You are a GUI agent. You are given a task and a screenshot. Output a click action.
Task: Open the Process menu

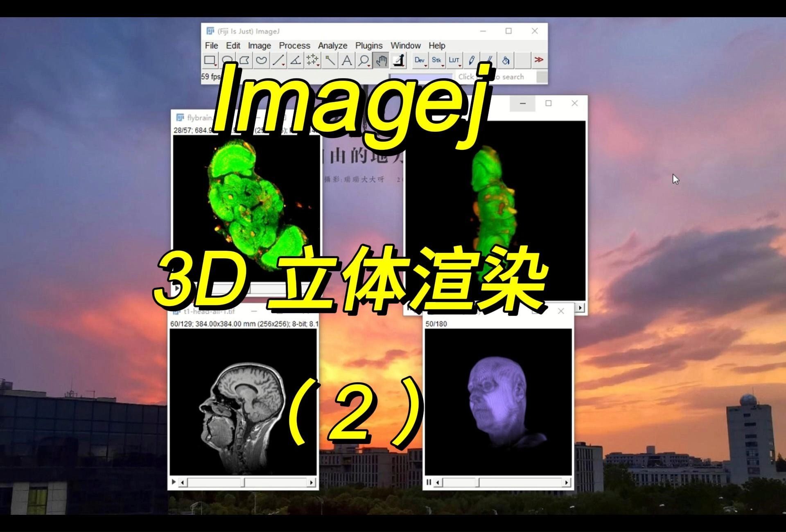(295, 45)
